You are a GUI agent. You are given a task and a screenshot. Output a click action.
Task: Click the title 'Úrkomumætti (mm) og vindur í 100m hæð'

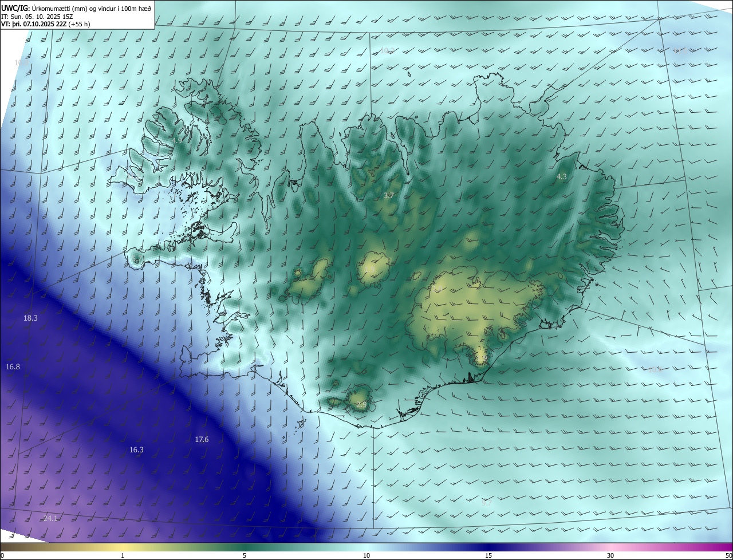point(91,8)
